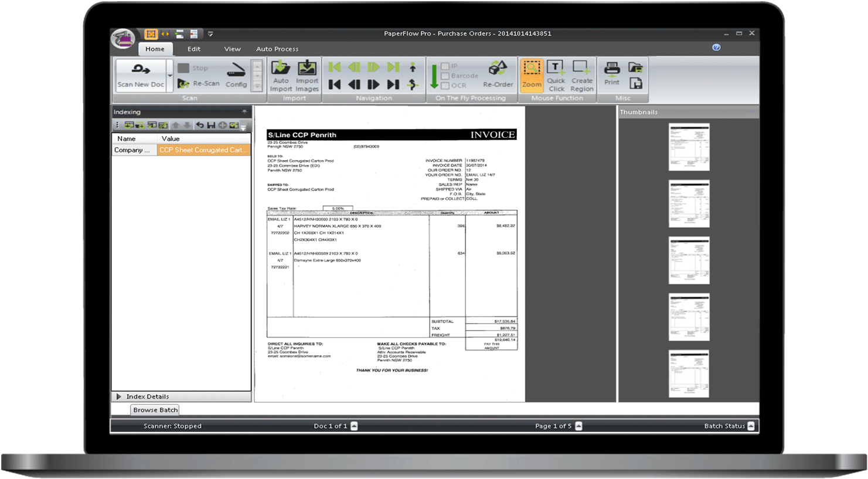The image size is (868, 479).
Task: Click the floppy save icon in Indexing toolbar
Action: tap(211, 125)
